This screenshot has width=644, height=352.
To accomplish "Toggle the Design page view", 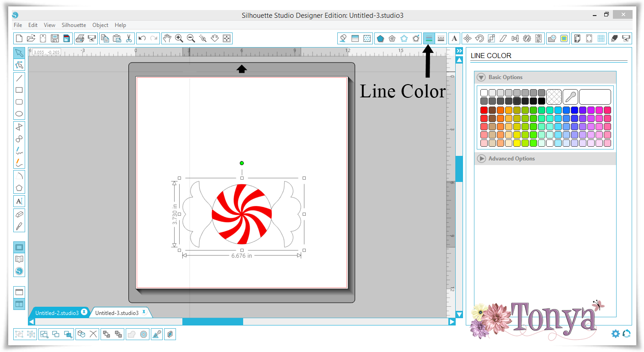I will (19, 247).
